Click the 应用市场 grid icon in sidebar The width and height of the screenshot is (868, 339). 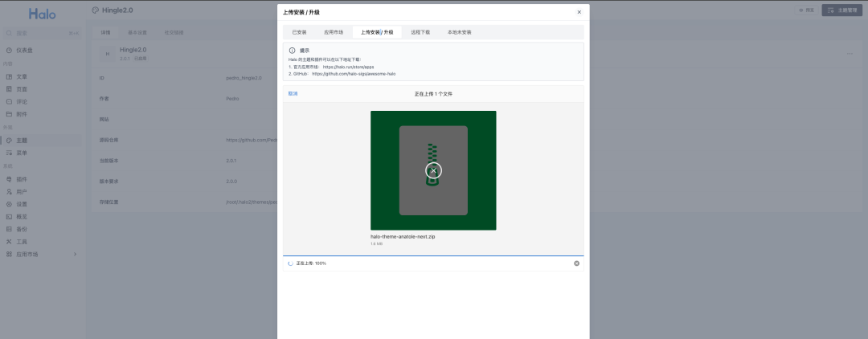point(9,255)
